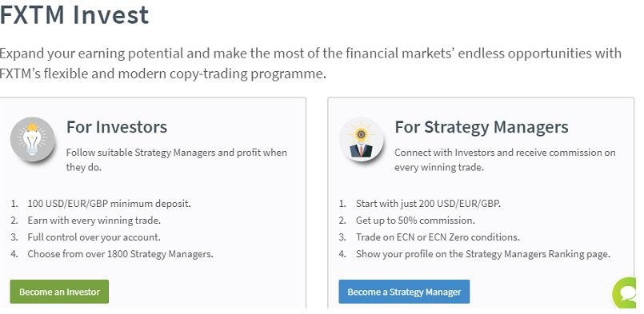Click the Get up to 50% commission item
The width and height of the screenshot is (644, 314).
415,221
